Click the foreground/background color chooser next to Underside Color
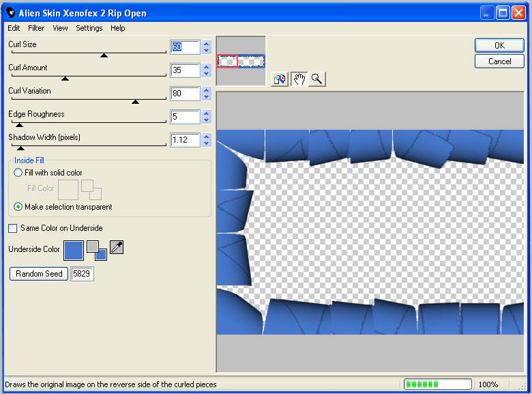Image resolution: width=532 pixels, height=394 pixels. (x=97, y=251)
